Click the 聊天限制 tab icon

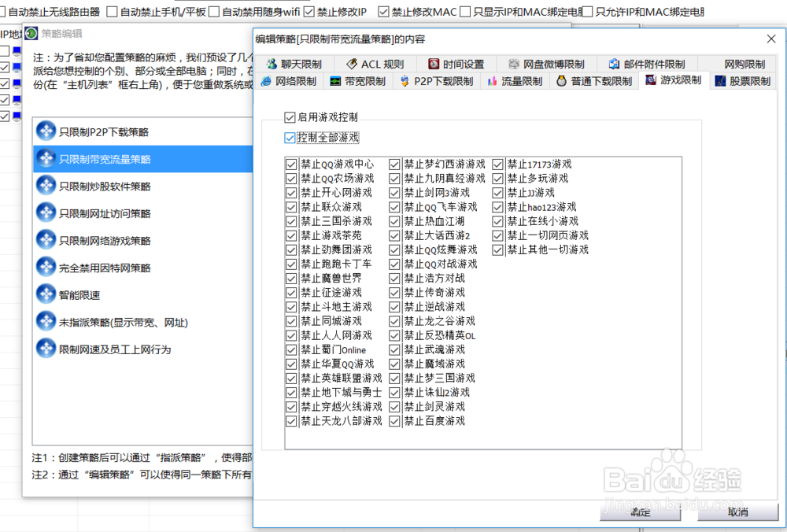[272, 64]
